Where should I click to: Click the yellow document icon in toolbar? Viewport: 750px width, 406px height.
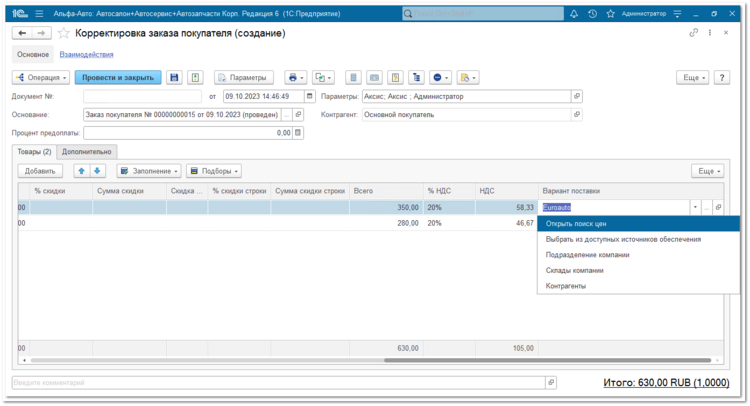point(396,77)
